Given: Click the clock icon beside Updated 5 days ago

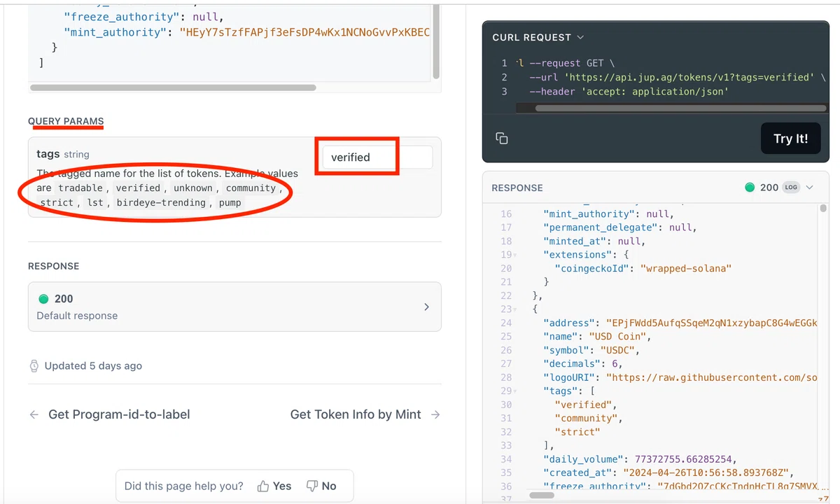Looking at the screenshot, I should click(34, 365).
